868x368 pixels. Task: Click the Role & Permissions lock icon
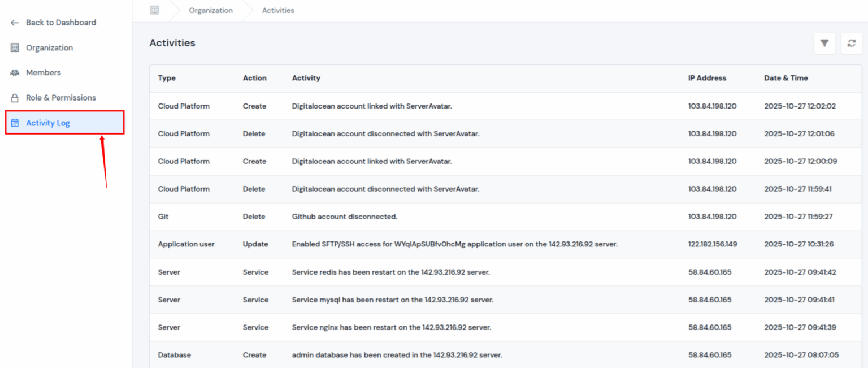(x=15, y=98)
